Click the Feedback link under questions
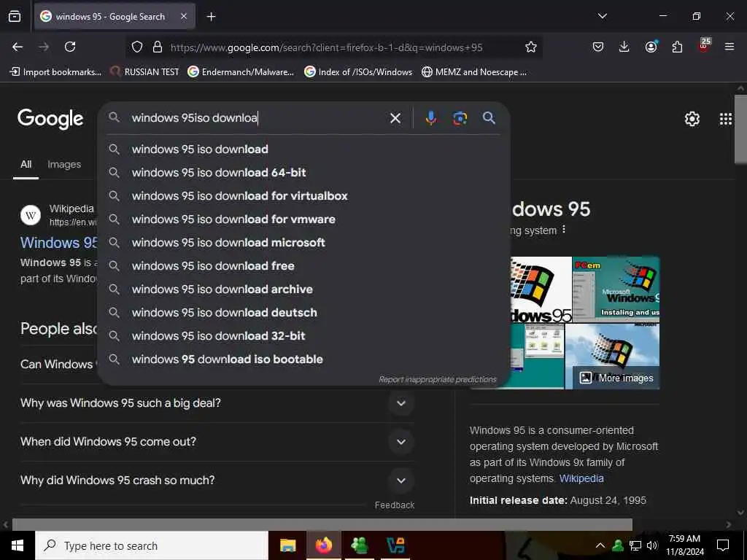This screenshot has width=747, height=560. [395, 505]
